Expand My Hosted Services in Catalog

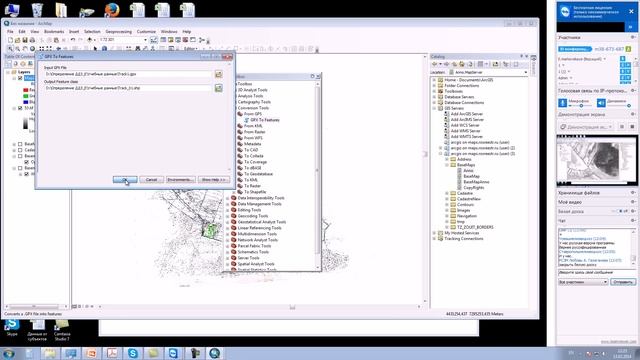(x=434, y=233)
